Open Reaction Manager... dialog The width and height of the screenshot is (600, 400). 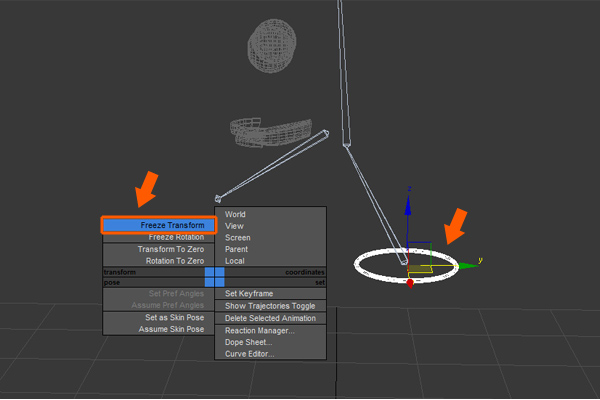(270, 331)
